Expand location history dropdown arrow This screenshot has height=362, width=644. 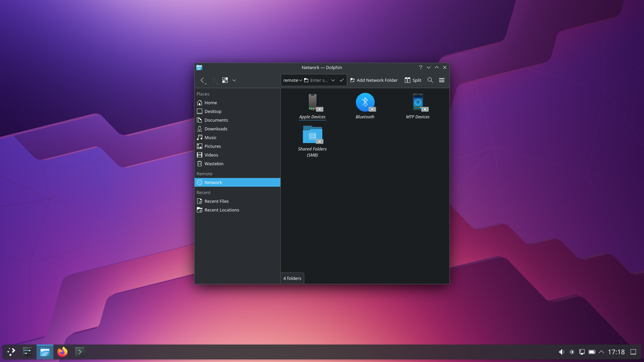coord(333,80)
